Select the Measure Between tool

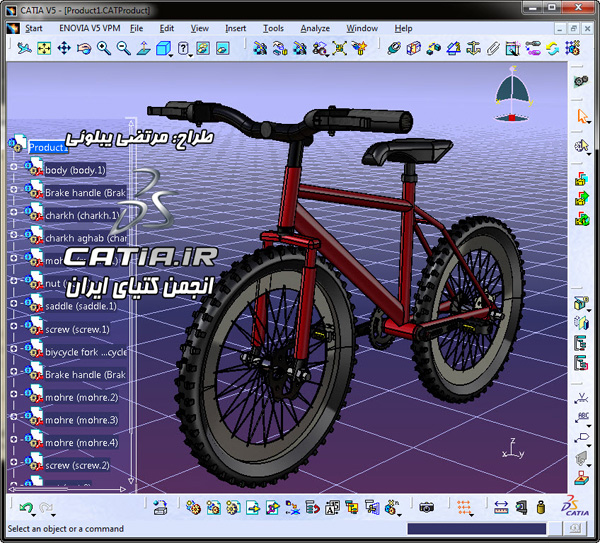coord(501,508)
